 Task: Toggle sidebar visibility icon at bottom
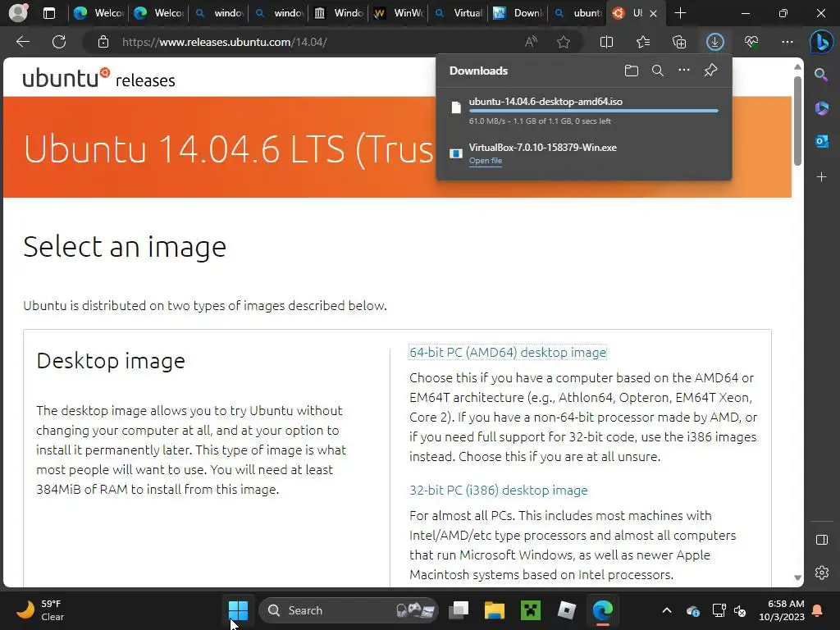tap(821, 540)
